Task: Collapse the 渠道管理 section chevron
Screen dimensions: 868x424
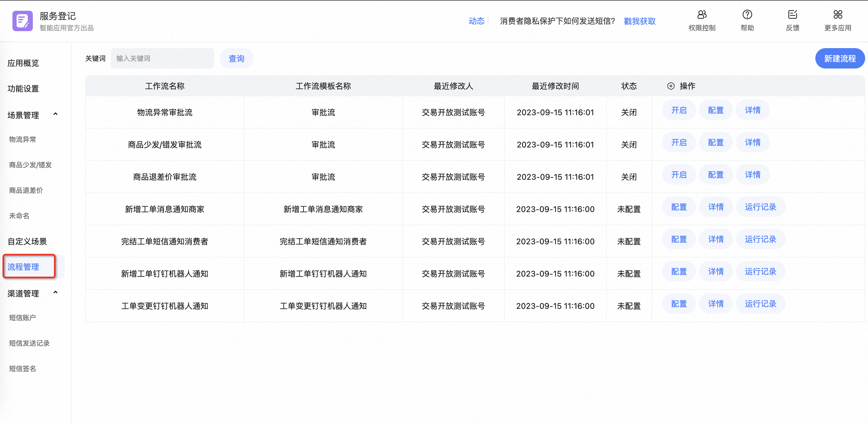Action: (55, 292)
